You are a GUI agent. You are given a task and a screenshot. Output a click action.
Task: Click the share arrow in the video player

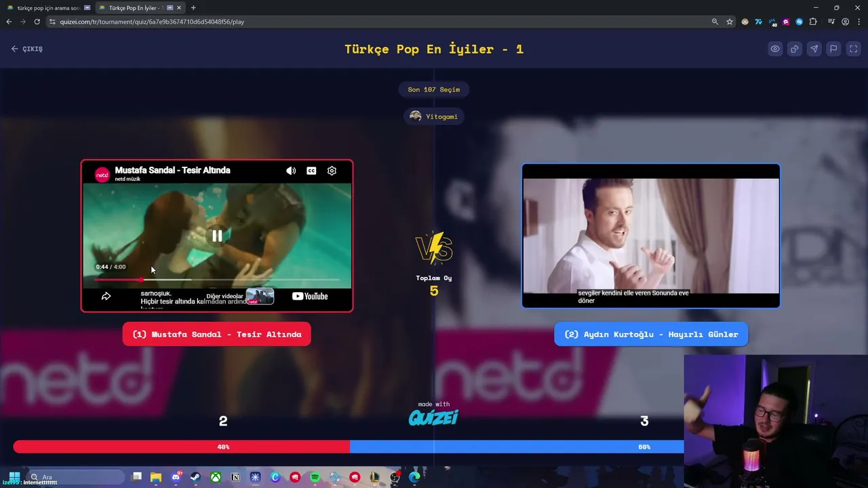coord(106,296)
